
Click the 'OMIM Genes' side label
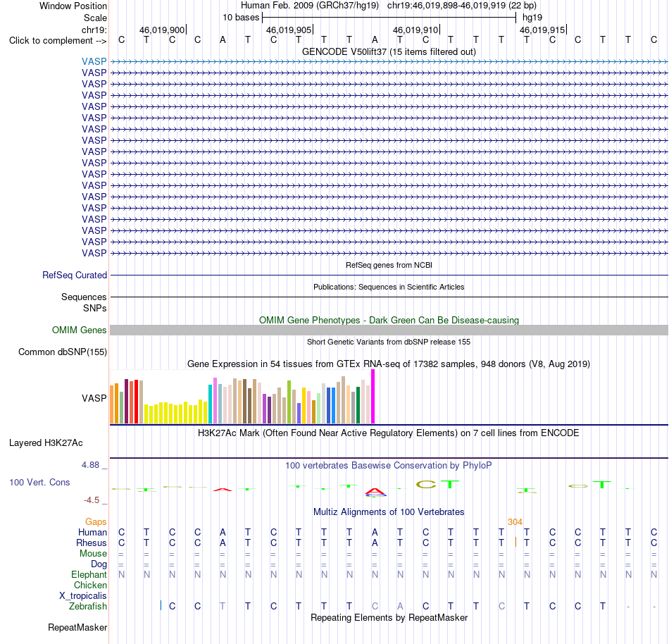click(80, 330)
